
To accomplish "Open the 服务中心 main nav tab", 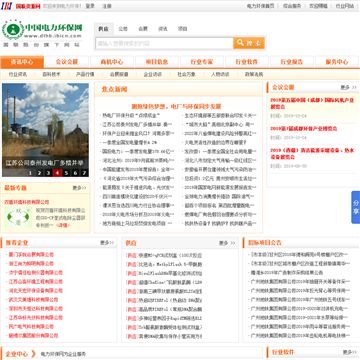I will 337,62.
